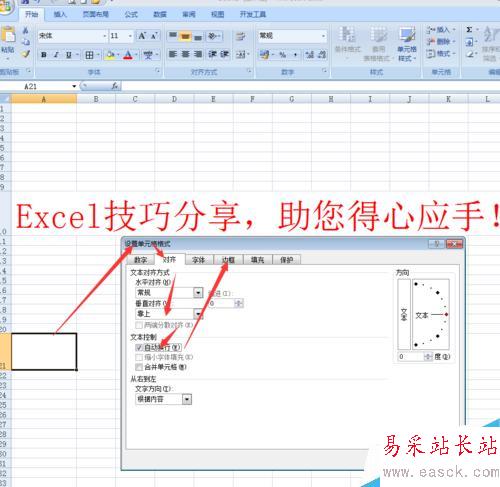Click the formula bar input area
This screenshot has width=500, height=487.
(x=311, y=86)
